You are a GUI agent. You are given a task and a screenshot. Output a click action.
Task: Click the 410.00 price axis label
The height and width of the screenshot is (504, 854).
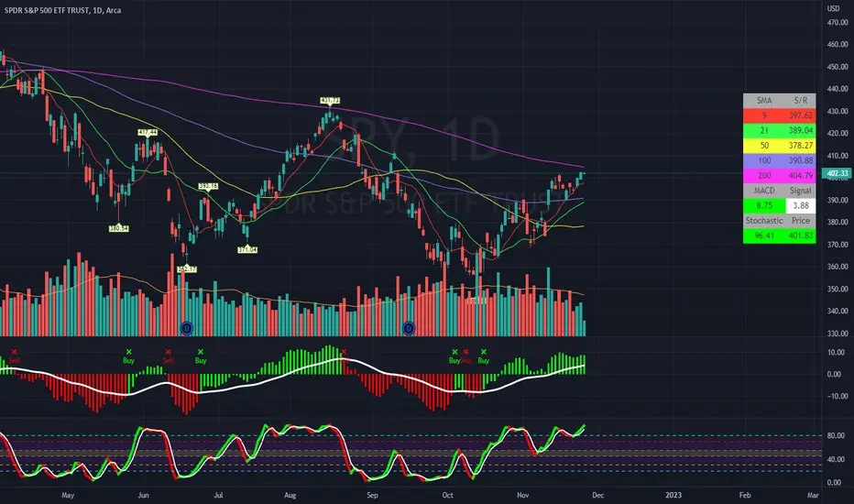click(x=838, y=156)
